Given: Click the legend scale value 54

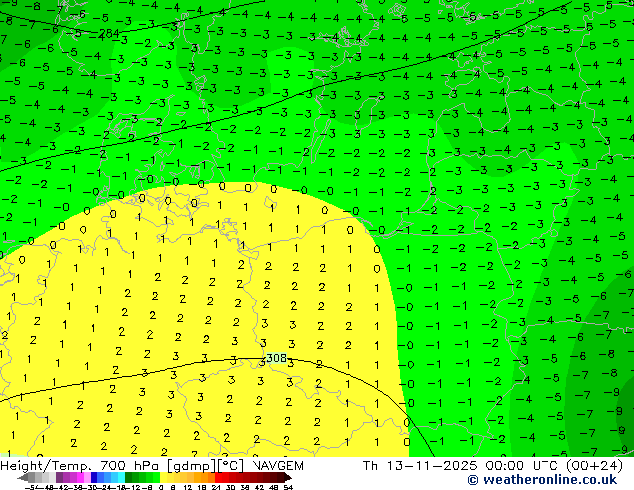Looking at the screenshot, I should (288, 487).
